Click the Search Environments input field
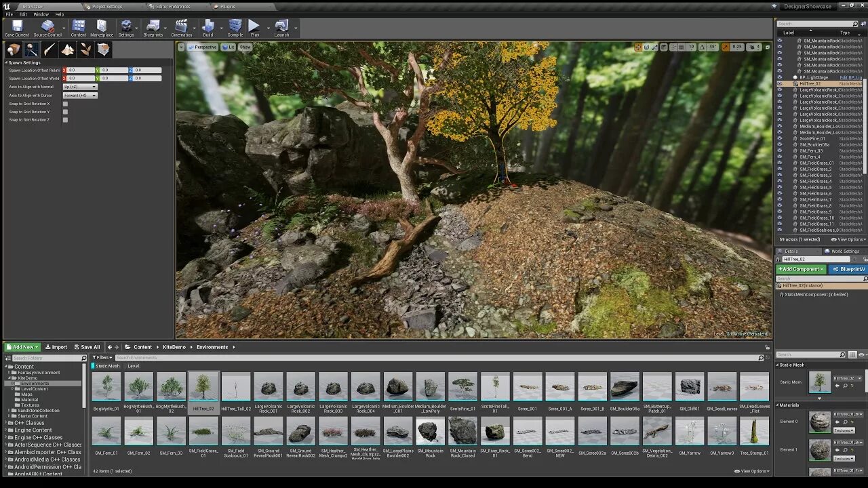The height and width of the screenshot is (488, 868). pos(439,357)
